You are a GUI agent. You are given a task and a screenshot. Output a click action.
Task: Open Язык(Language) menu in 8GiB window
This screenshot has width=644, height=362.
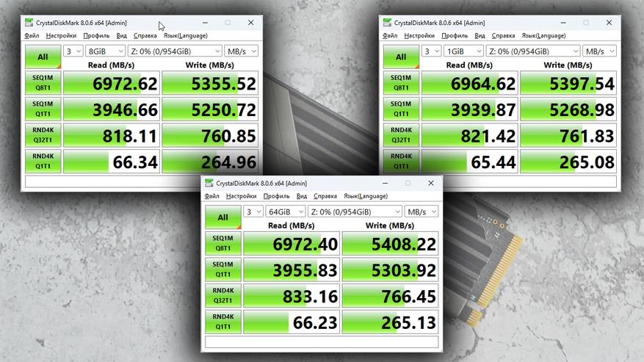[x=186, y=36]
